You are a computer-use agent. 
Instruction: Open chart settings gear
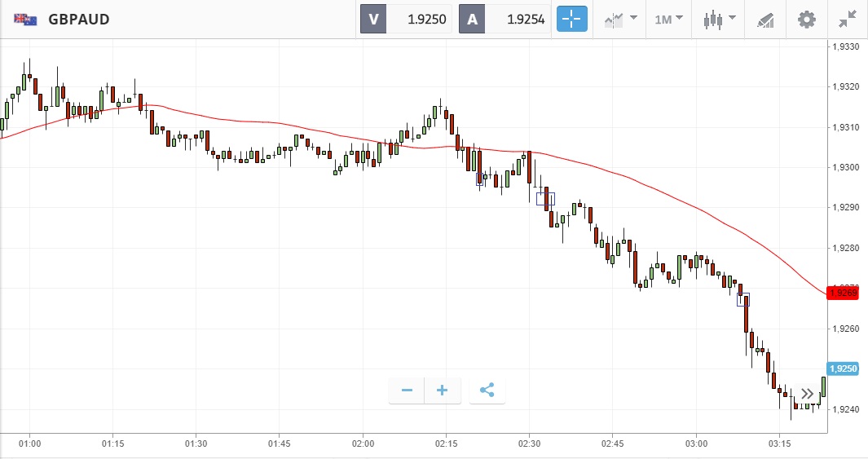(806, 19)
